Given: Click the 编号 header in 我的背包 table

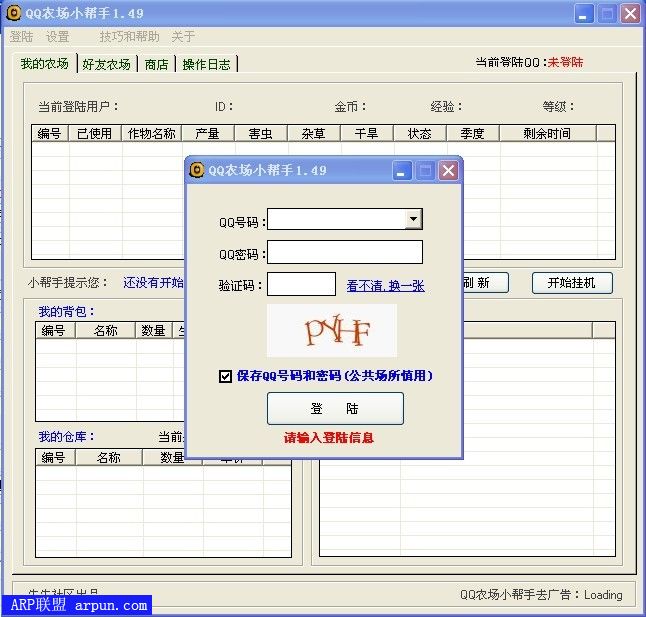Looking at the screenshot, I should tap(54, 330).
